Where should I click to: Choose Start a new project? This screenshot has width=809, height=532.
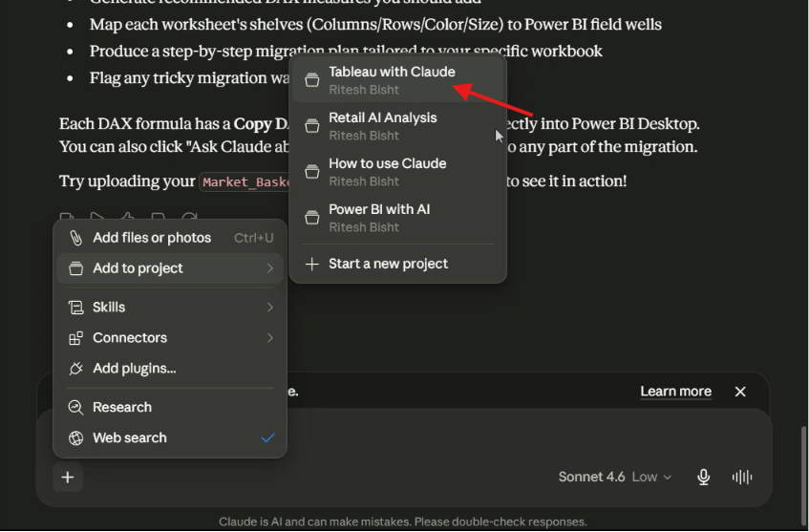397,264
